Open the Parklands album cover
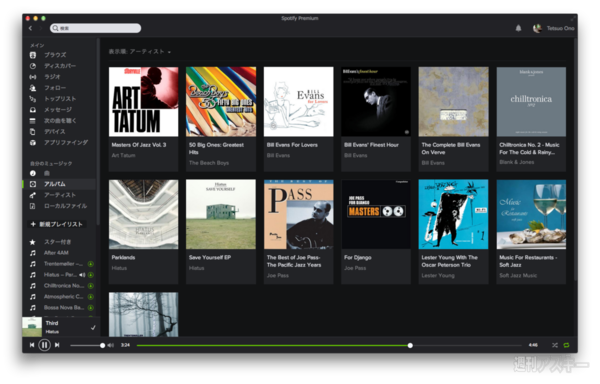The width and height of the screenshot is (600, 384). 143,215
